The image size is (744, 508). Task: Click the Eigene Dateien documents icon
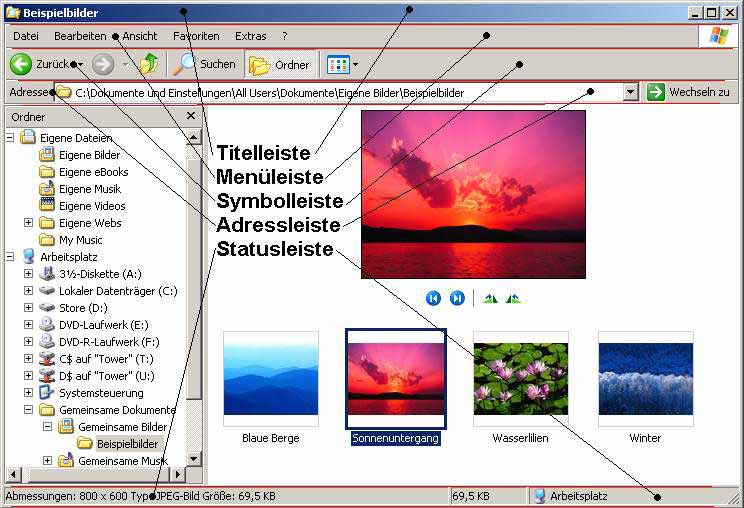tap(28, 138)
